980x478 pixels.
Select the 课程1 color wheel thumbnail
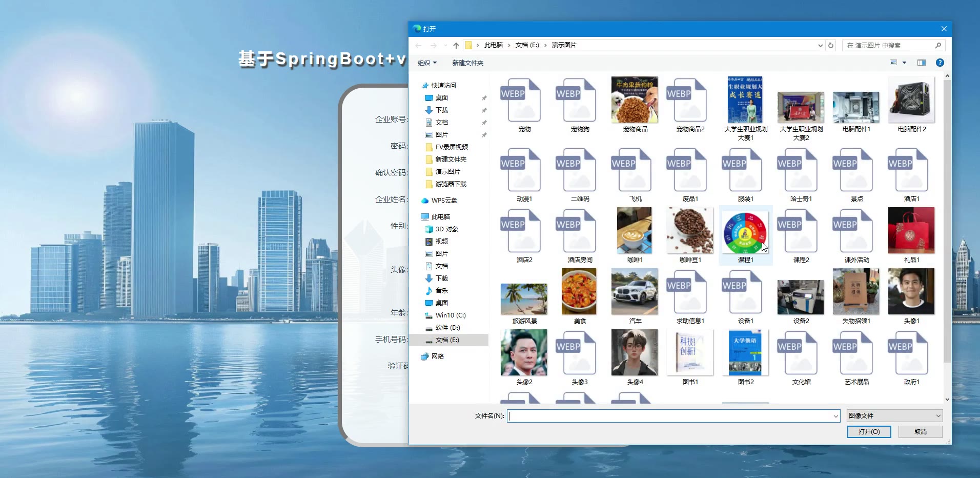(745, 234)
